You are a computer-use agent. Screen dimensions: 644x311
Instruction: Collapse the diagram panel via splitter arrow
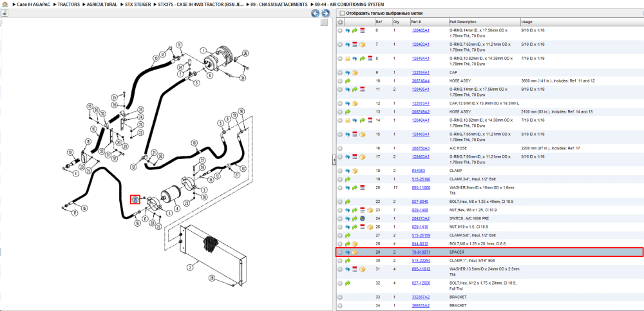tap(334, 159)
